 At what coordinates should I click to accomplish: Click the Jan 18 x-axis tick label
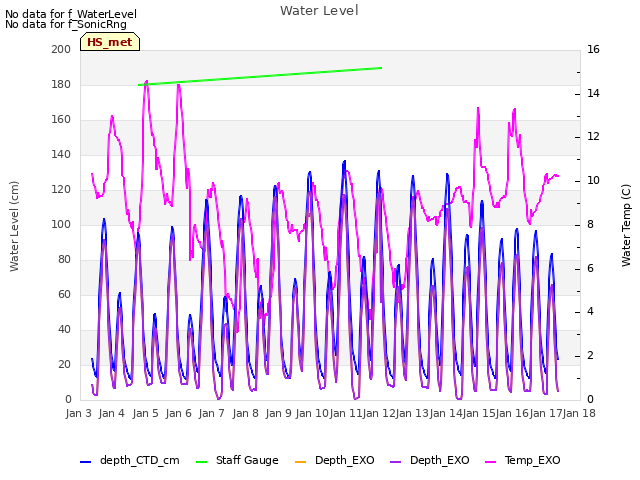point(579,413)
